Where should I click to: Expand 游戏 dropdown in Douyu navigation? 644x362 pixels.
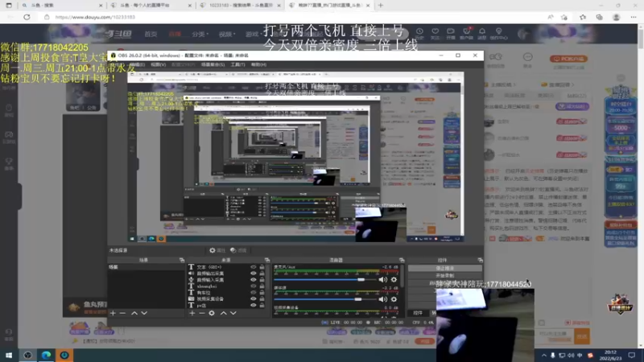[253, 34]
